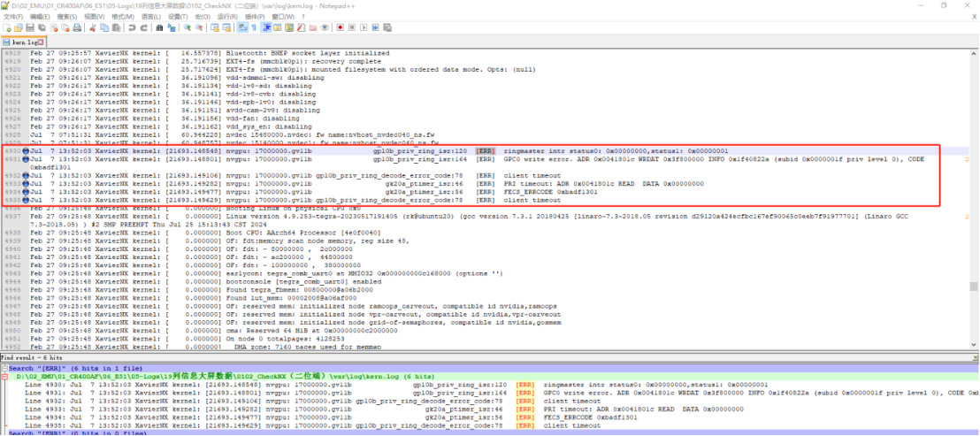Click the editor scrollbar down arrow
This screenshot has height=436, width=980.
(975, 344)
